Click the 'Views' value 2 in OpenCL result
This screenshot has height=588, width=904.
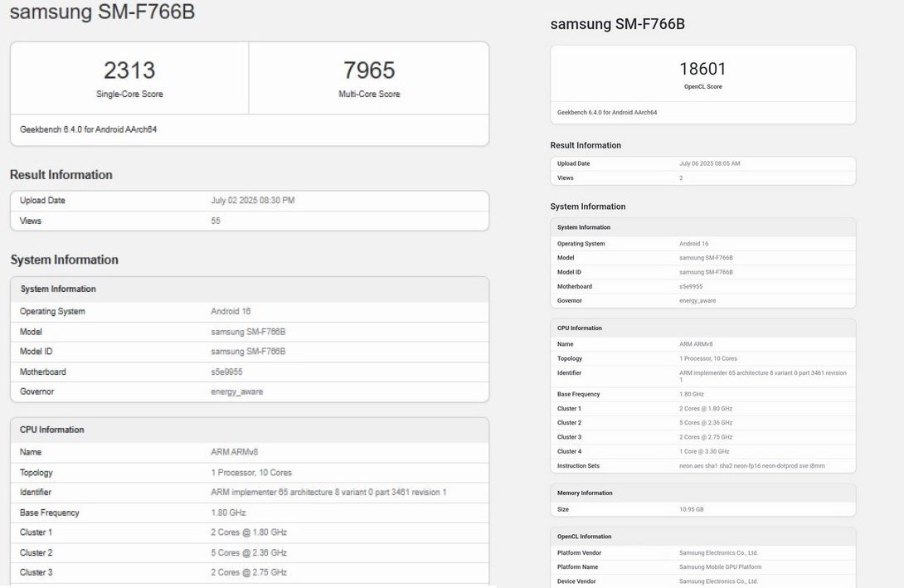click(x=681, y=178)
